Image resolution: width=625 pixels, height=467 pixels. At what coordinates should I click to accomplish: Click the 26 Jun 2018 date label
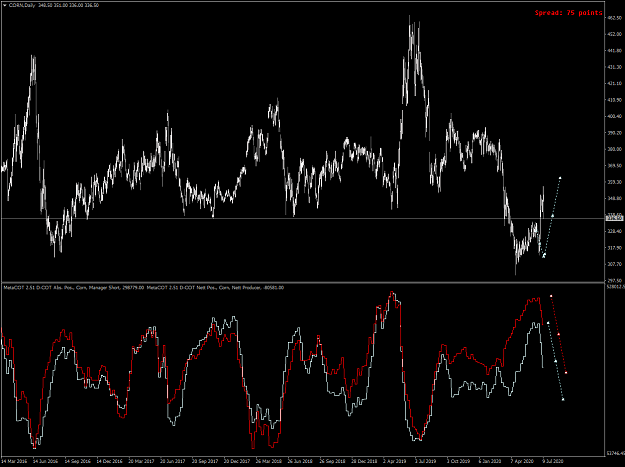[301, 461]
